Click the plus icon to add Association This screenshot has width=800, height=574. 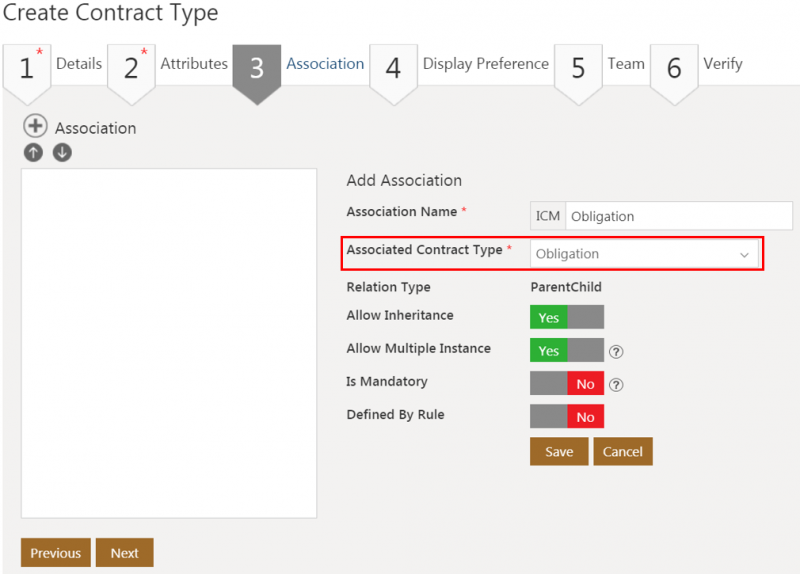36,127
